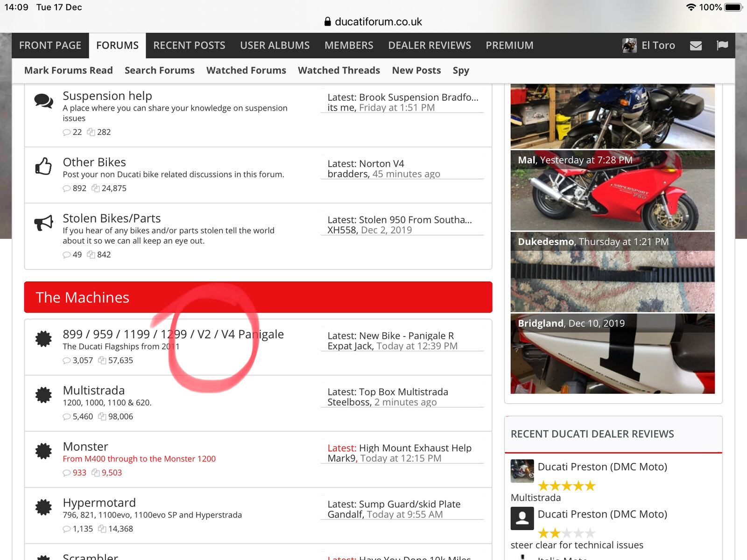Image resolution: width=747 pixels, height=560 pixels.
Task: Open the PREMIUM tab
Action: pyautogui.click(x=509, y=45)
